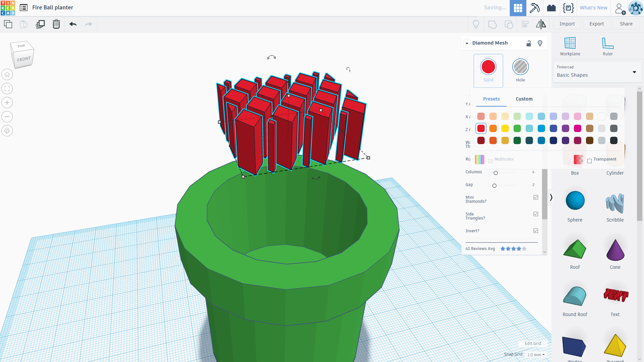Click the Share button
Viewport: 644px width, 362px height.
click(x=626, y=24)
